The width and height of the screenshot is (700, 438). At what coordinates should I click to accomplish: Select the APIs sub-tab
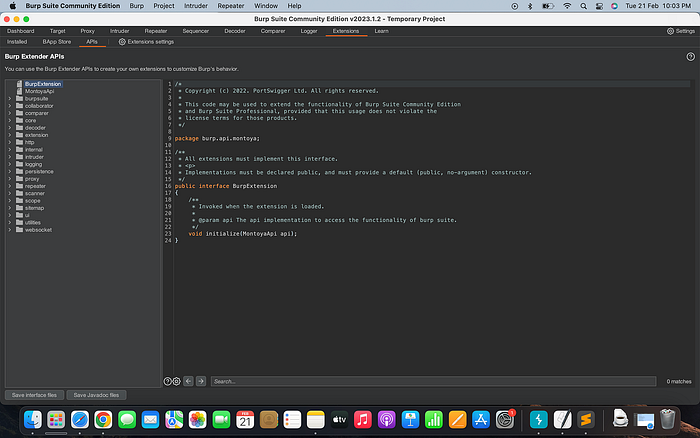pos(92,42)
